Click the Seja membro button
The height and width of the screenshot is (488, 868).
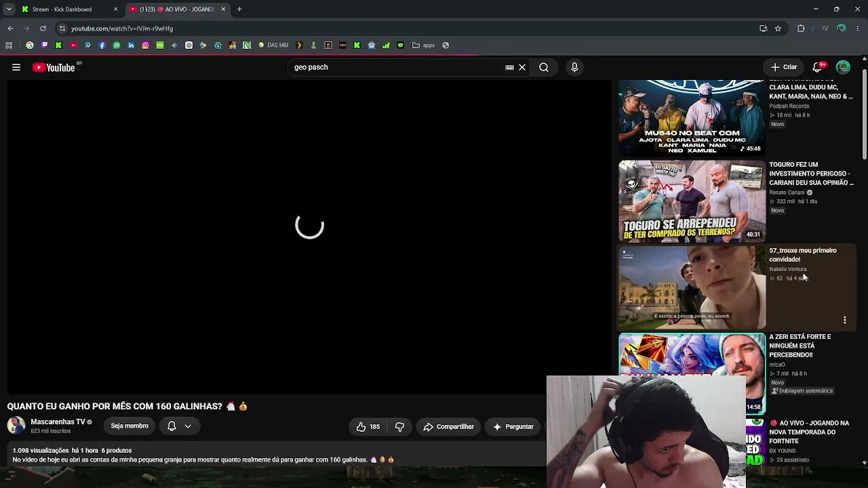point(130,426)
